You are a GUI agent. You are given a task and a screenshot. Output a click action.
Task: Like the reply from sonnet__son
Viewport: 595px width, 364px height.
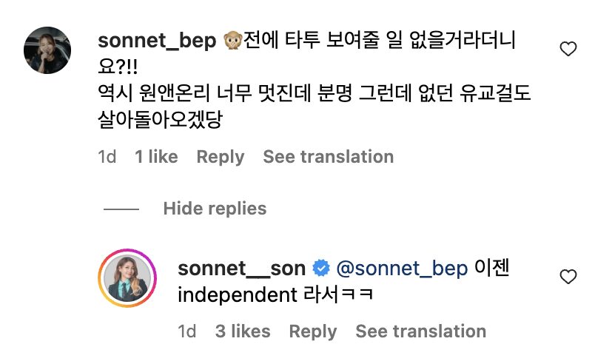[x=568, y=277]
